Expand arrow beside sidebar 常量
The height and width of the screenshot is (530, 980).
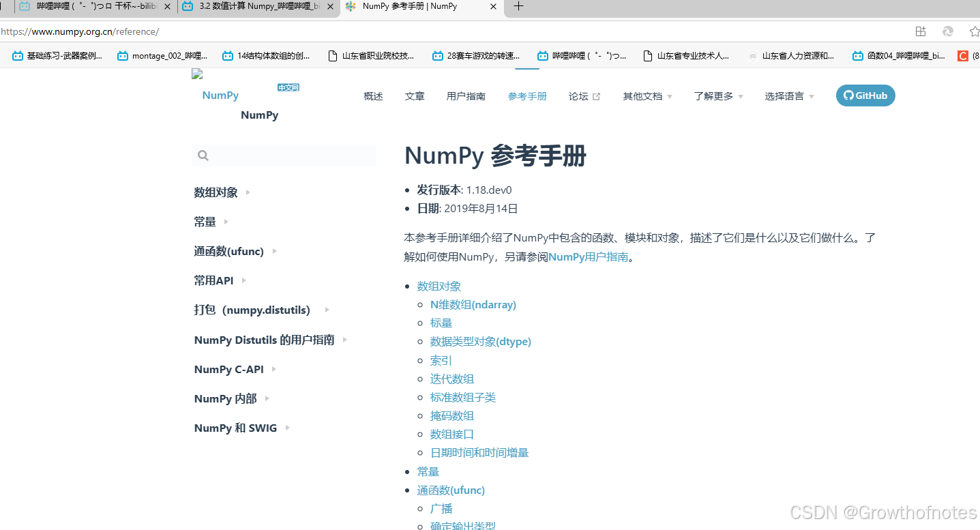pyautogui.click(x=226, y=222)
